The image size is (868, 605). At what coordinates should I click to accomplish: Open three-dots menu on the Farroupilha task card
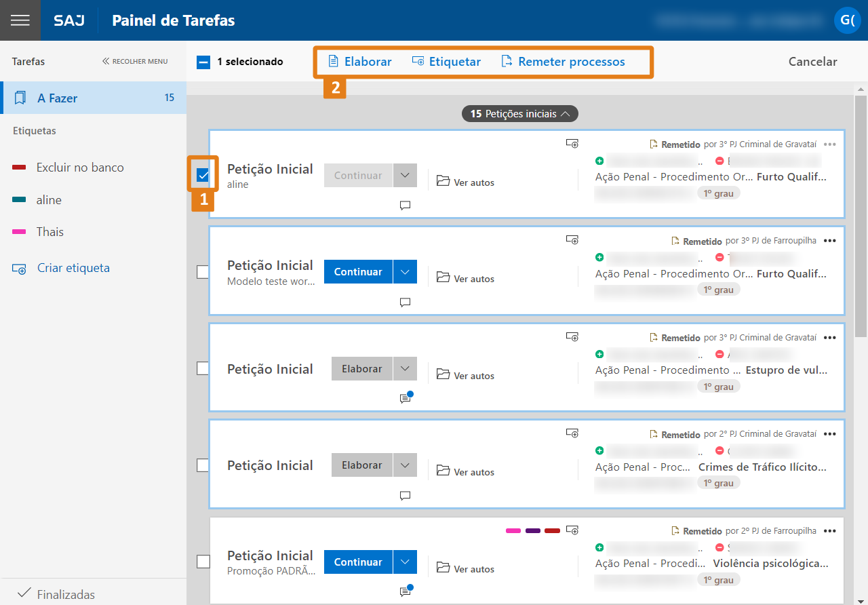coord(830,241)
